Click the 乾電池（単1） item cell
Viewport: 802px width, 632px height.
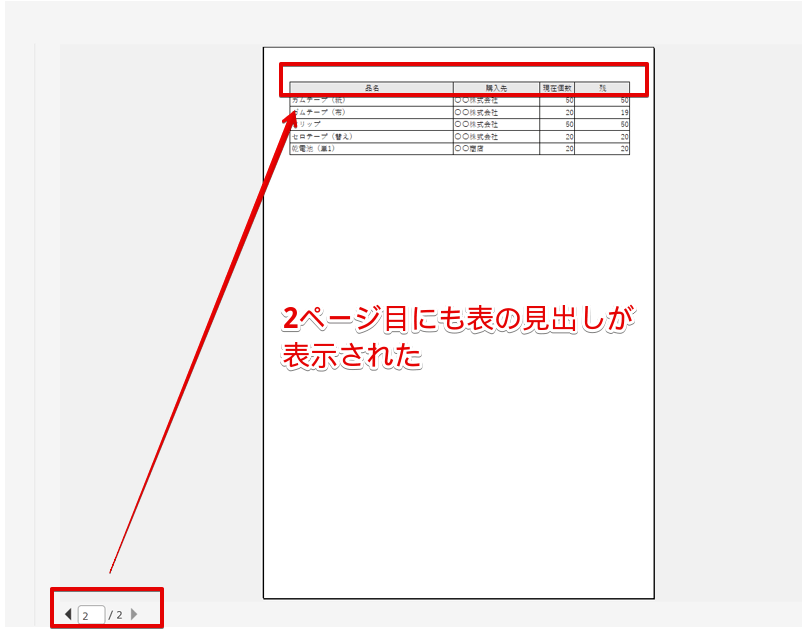coord(372,149)
